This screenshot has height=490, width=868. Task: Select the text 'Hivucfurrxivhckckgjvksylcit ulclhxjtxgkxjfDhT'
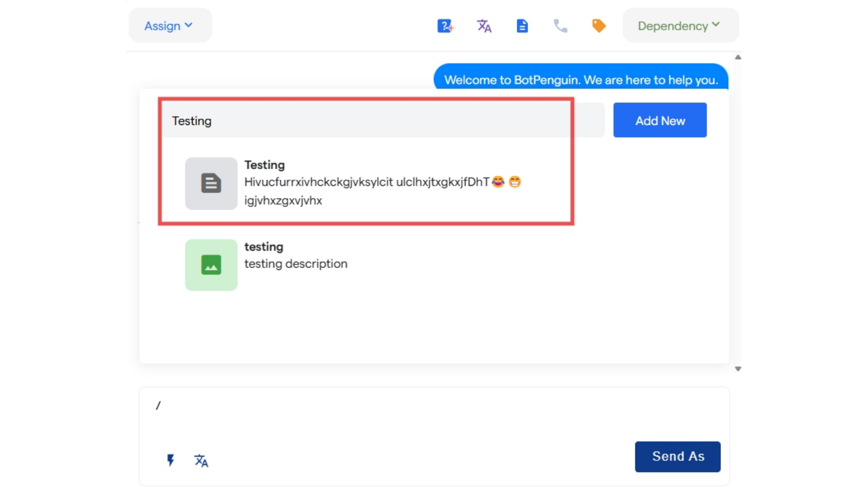point(367,182)
